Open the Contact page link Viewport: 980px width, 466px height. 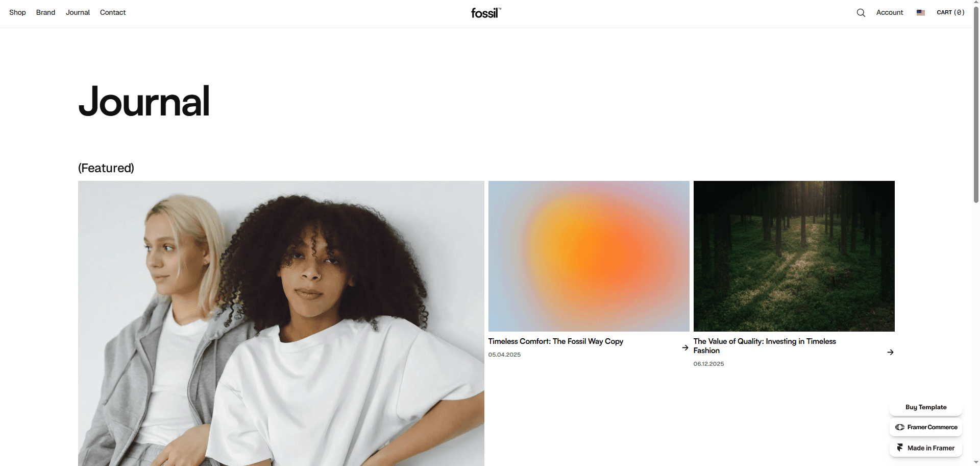(113, 12)
